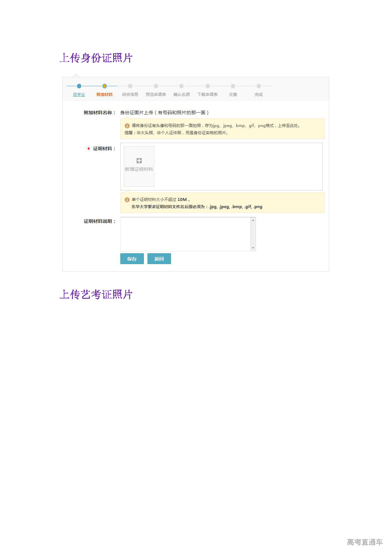Viewport: 392px width, 555px height.
Task: Click the description box scroll-up arrow
Action: tap(253, 220)
